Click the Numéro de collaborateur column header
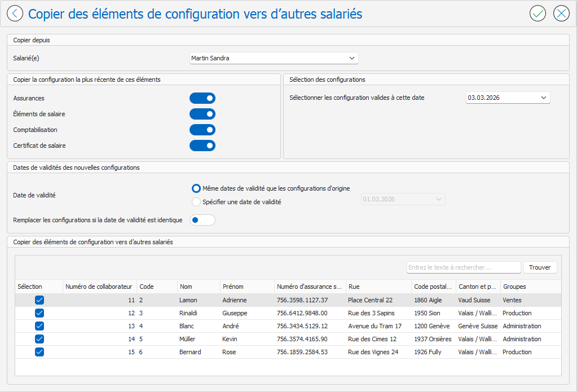Screen dimensions: 577x392 99,287
